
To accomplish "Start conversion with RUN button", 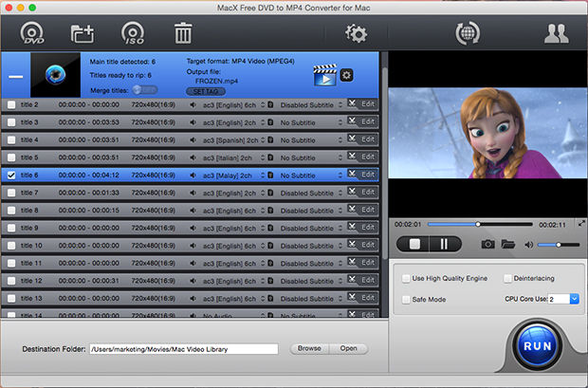I will [x=537, y=346].
